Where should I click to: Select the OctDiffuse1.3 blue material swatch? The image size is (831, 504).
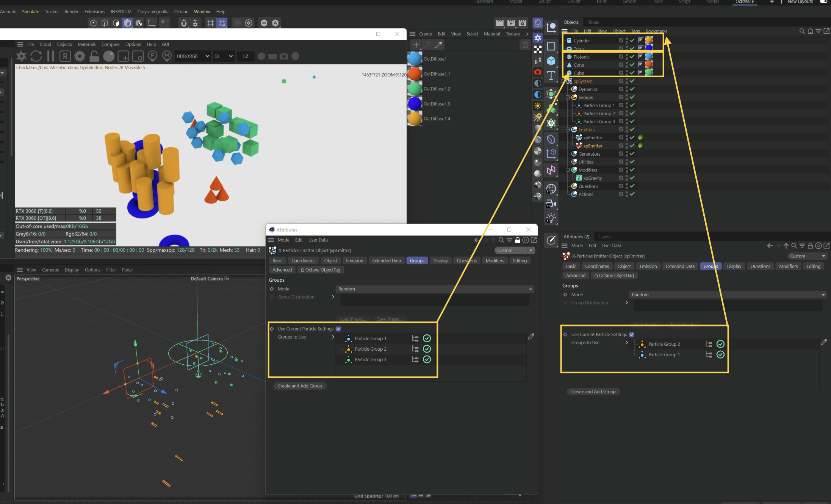coord(415,104)
